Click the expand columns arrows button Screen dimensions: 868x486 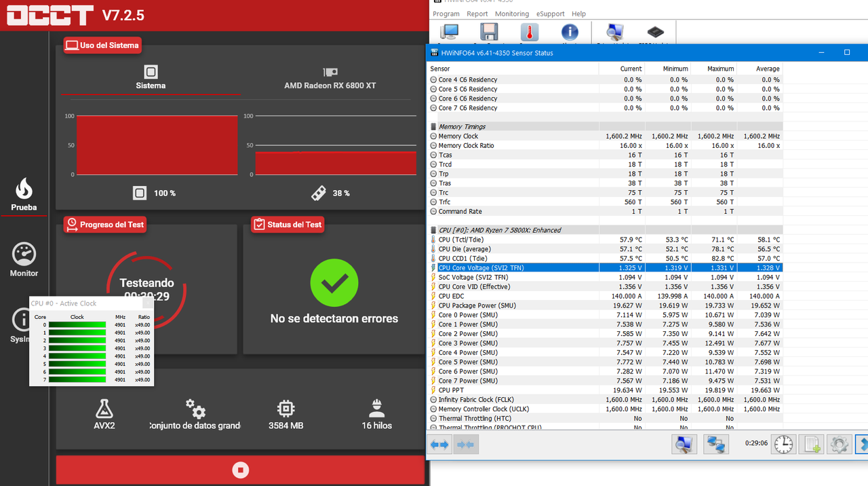point(439,445)
